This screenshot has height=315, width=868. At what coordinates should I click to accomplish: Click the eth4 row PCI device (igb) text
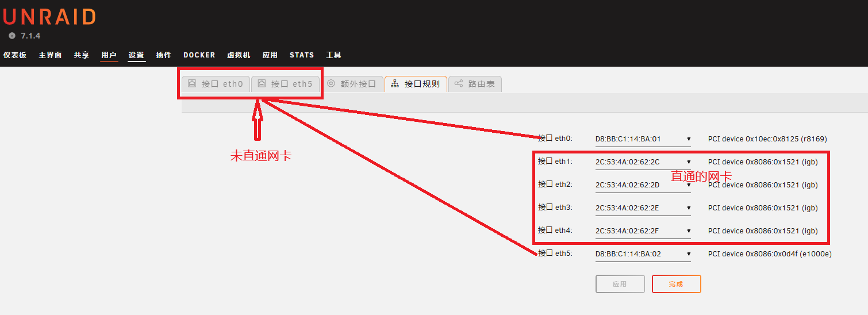[763, 231]
